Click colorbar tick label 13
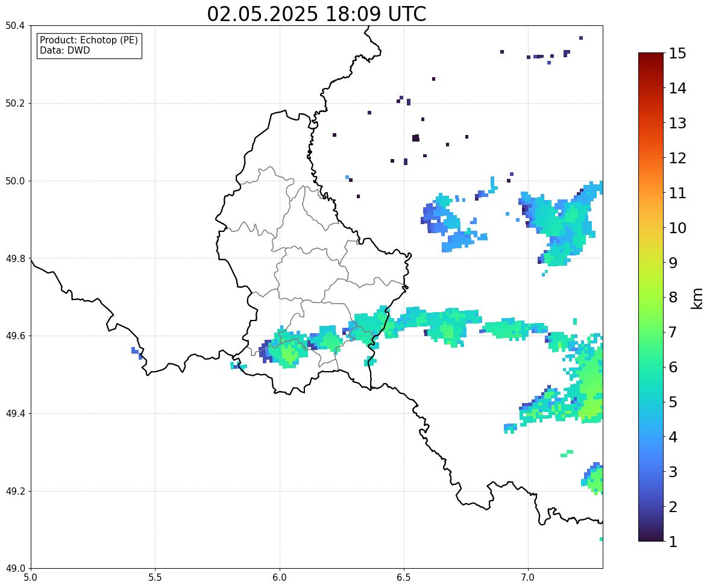The height and width of the screenshot is (588, 710). [x=677, y=123]
